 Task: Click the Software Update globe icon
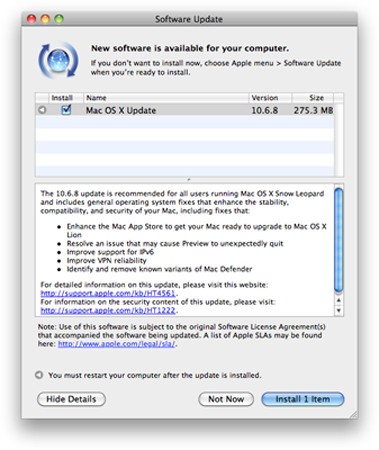point(58,61)
